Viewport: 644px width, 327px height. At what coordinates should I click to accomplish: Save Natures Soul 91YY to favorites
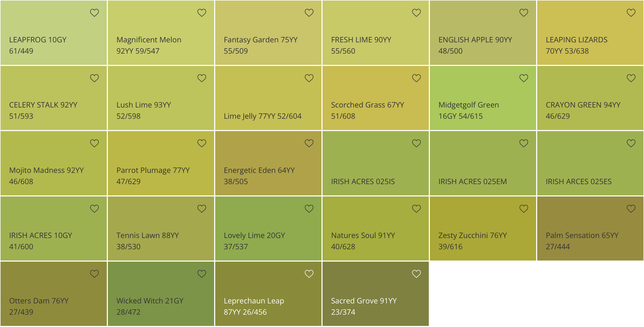click(x=416, y=209)
